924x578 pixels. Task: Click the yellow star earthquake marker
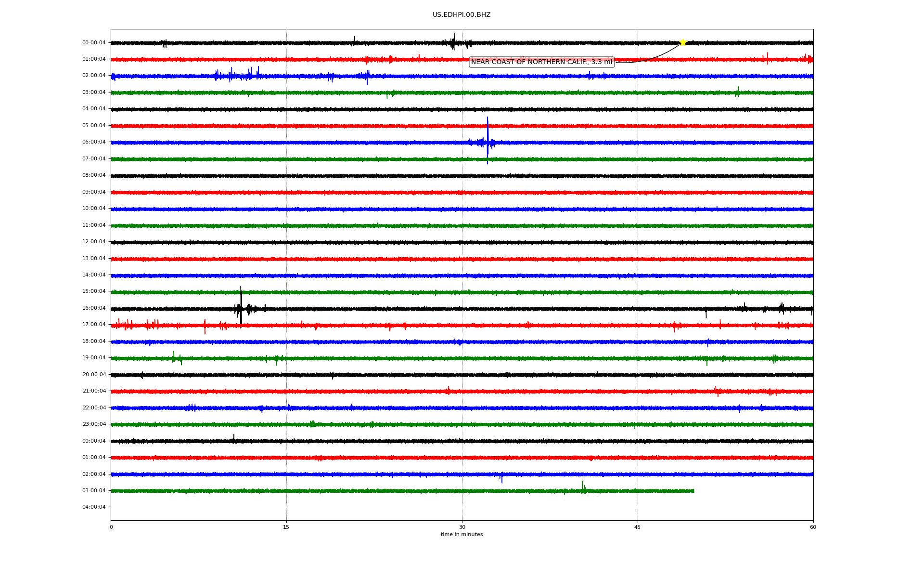[682, 43]
